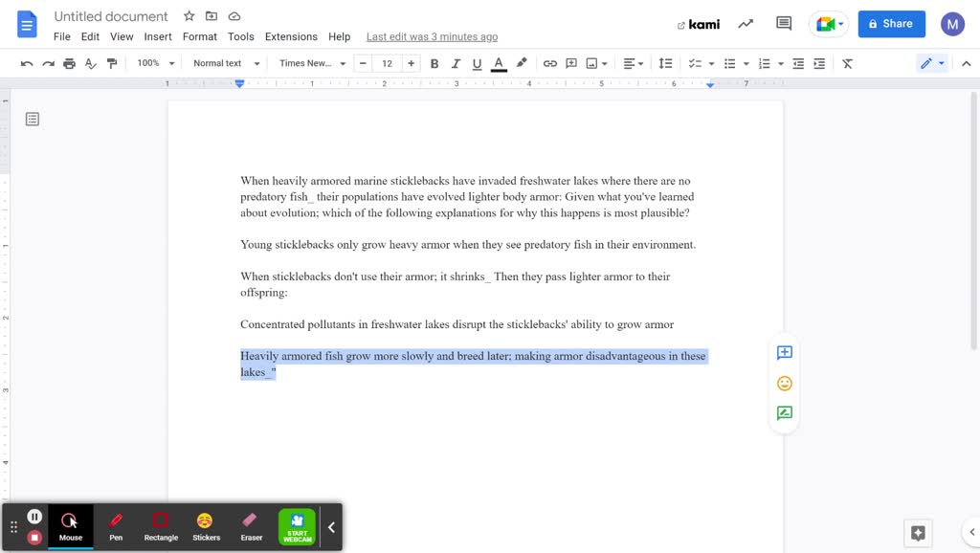Click the print icon in toolbar
Viewport: 980px width, 553px height.
tap(69, 63)
